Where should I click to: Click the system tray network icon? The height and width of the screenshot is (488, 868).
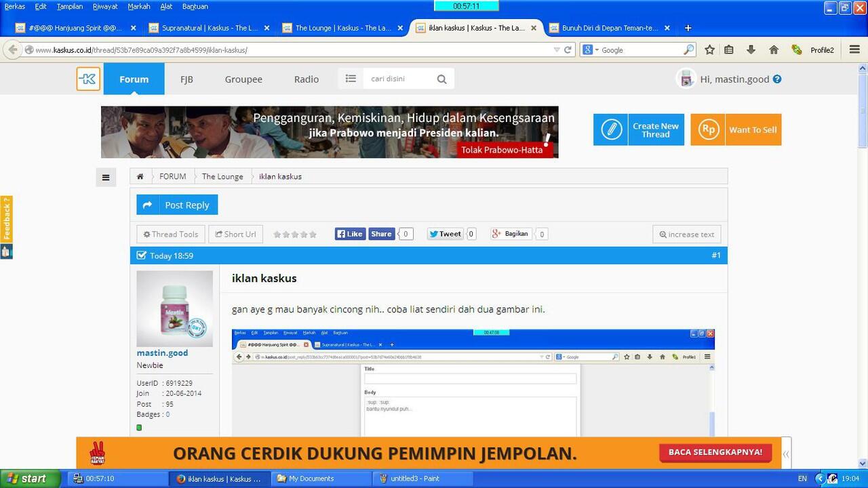[x=833, y=479]
